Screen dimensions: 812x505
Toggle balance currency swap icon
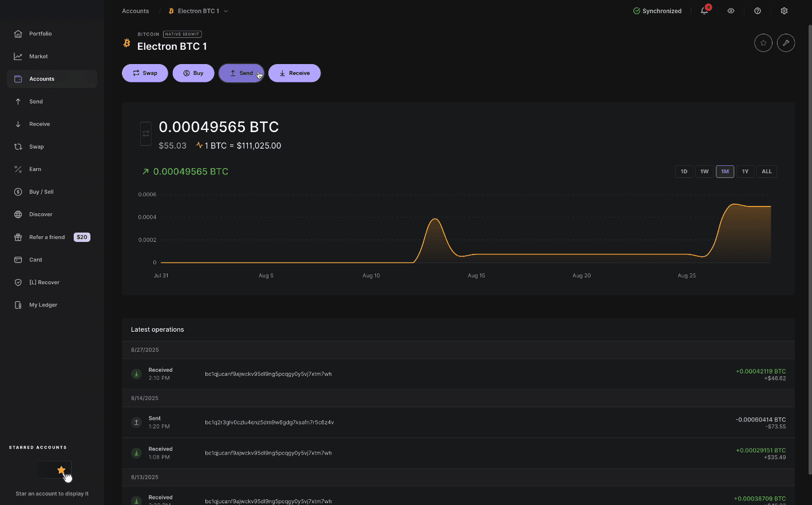point(146,134)
